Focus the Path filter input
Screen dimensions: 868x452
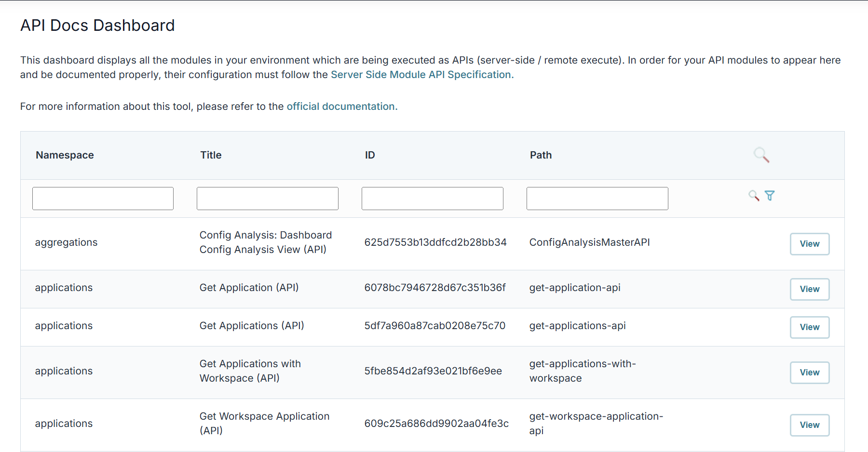click(x=597, y=199)
